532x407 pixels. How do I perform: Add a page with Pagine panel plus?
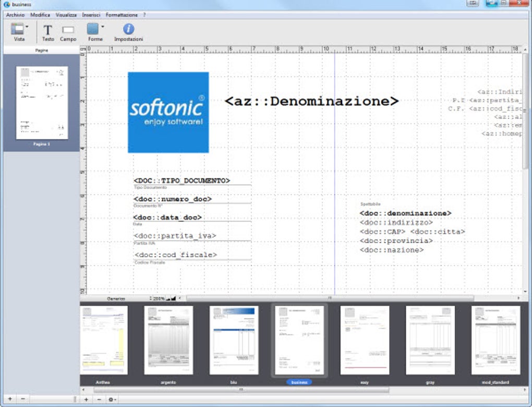click(10, 399)
